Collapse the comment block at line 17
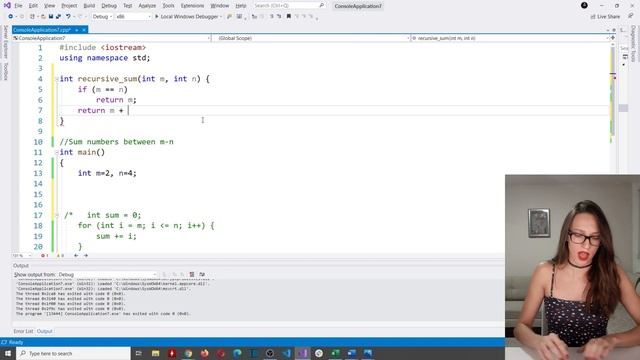Viewport: 640px width, 360px height. 57,215
